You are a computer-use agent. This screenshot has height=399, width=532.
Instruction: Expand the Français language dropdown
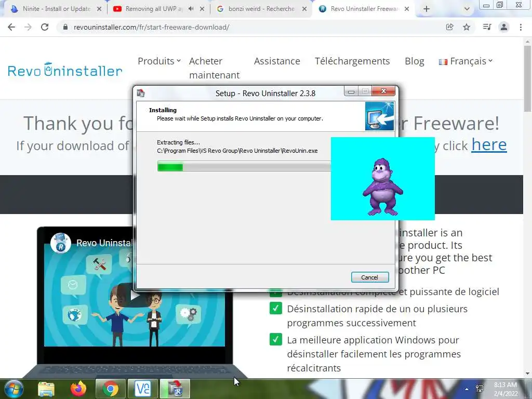tap(465, 61)
